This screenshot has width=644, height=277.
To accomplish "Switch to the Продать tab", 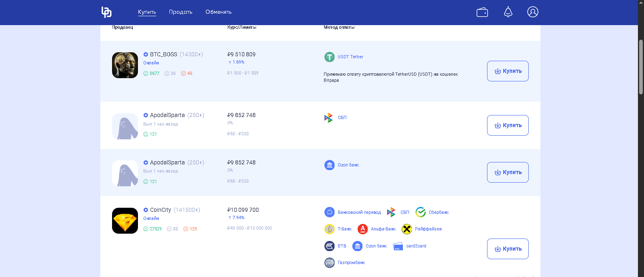I will (x=180, y=12).
